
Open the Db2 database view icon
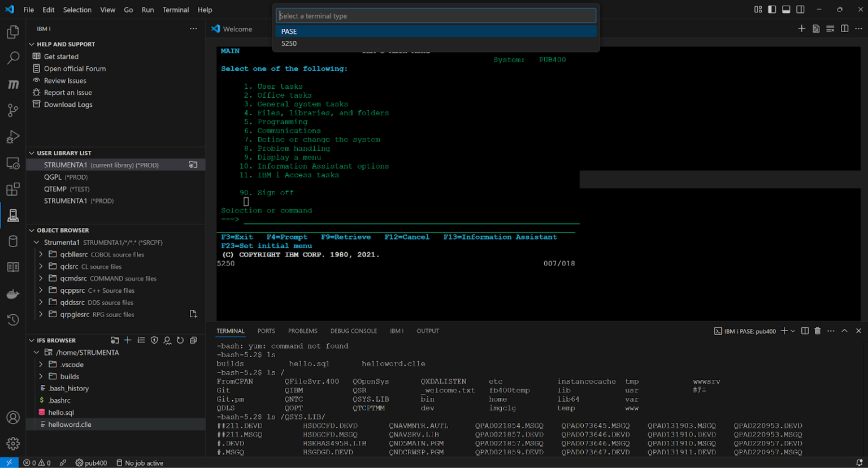click(12, 241)
